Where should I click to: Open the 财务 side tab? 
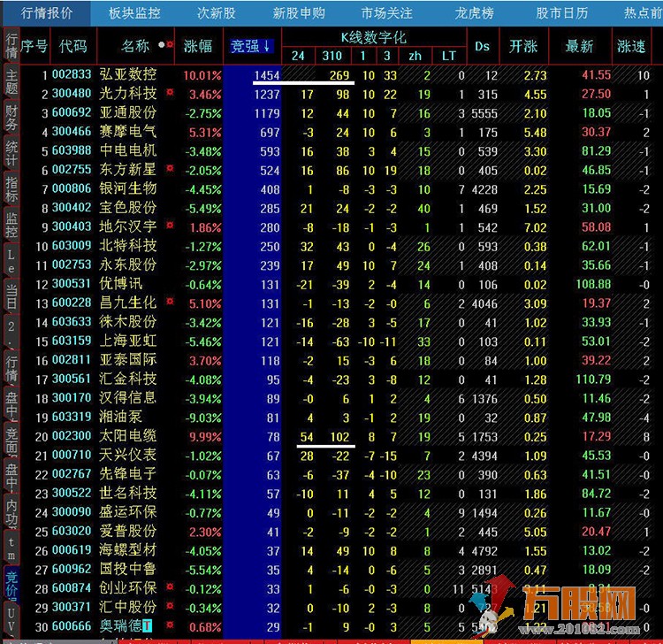[11, 117]
